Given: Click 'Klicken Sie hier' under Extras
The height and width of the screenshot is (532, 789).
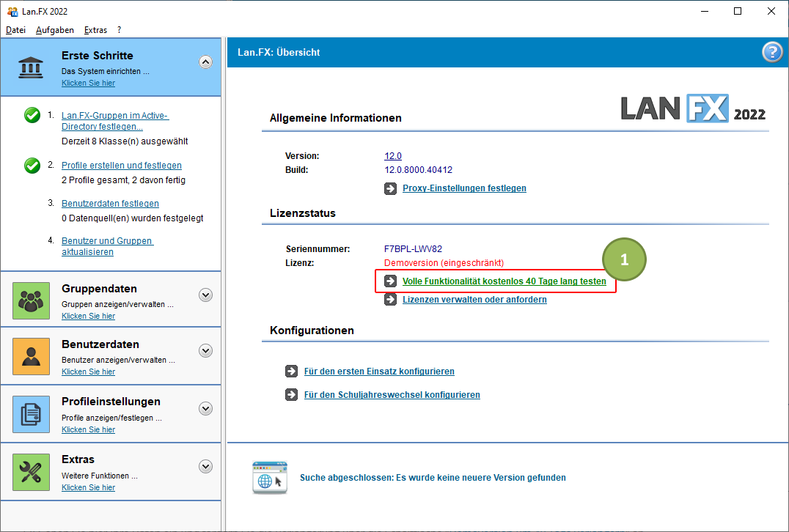Looking at the screenshot, I should 88,487.
